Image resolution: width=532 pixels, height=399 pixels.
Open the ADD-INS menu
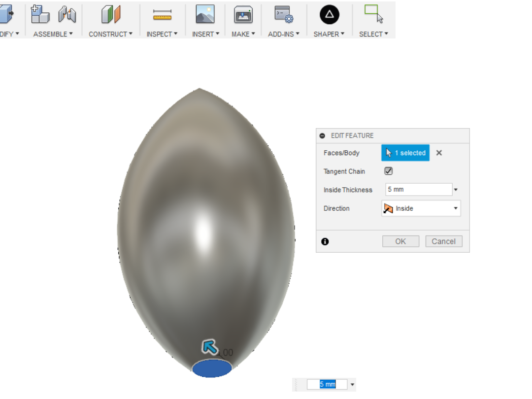point(283,34)
